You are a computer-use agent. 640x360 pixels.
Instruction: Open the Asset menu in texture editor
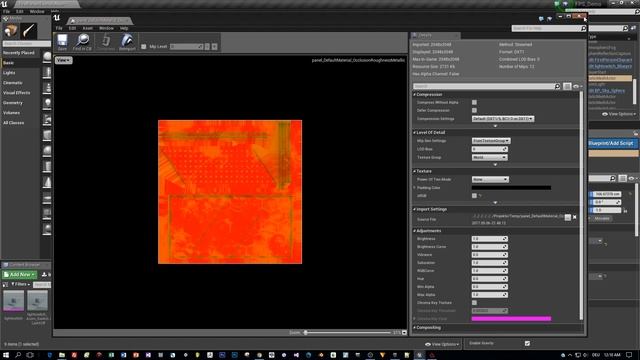click(x=88, y=28)
